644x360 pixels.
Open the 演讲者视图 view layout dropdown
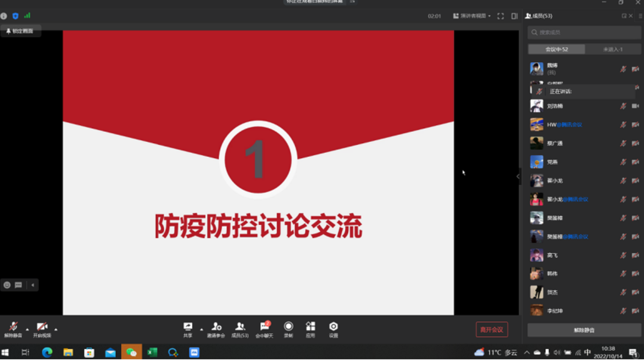coord(472,16)
